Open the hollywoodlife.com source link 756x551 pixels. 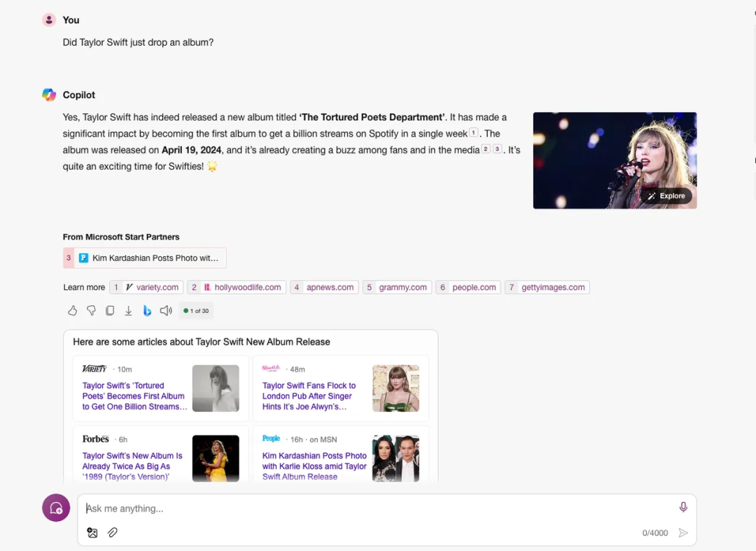pos(237,287)
